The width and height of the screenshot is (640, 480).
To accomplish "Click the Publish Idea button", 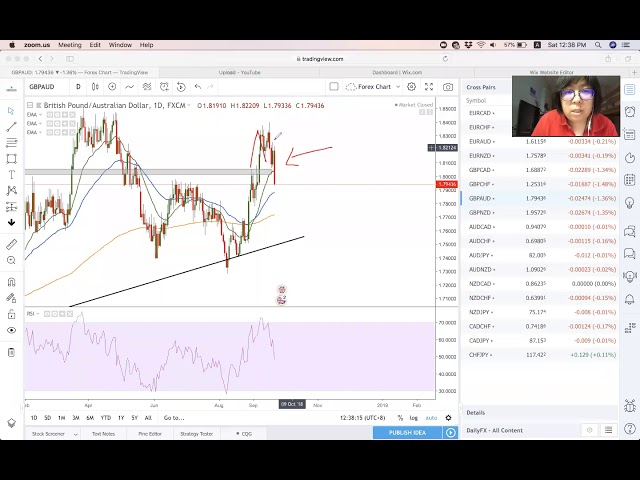I will 408,433.
